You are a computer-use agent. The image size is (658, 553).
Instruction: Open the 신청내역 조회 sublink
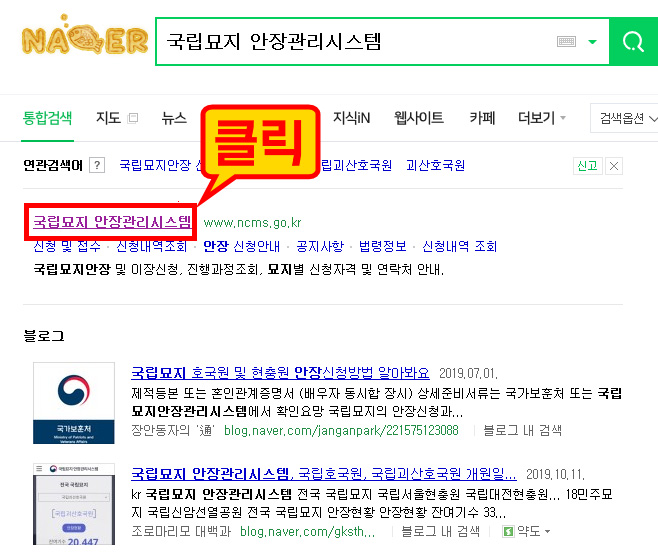point(460,246)
